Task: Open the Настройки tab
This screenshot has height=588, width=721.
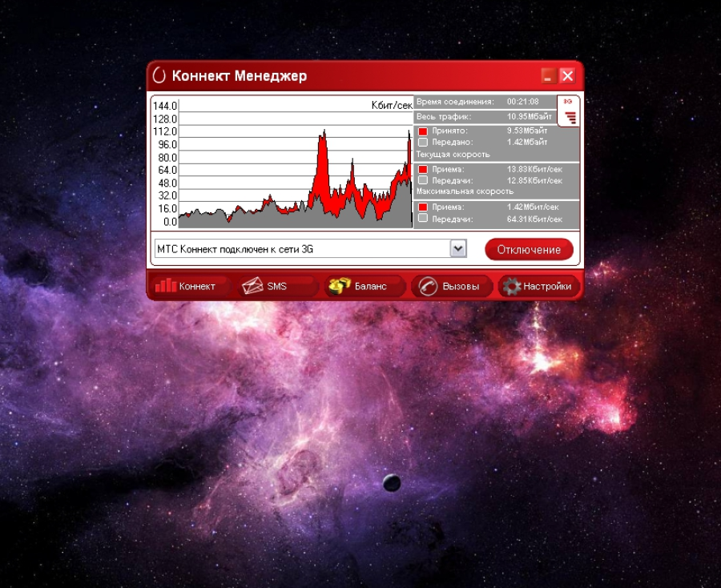Action: 539,286
